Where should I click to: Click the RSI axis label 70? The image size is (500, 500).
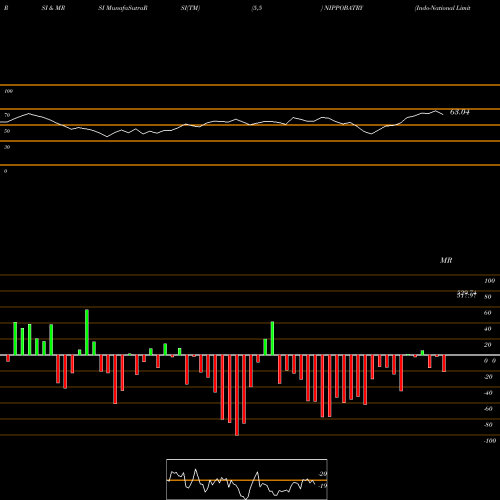pyautogui.click(x=7, y=115)
